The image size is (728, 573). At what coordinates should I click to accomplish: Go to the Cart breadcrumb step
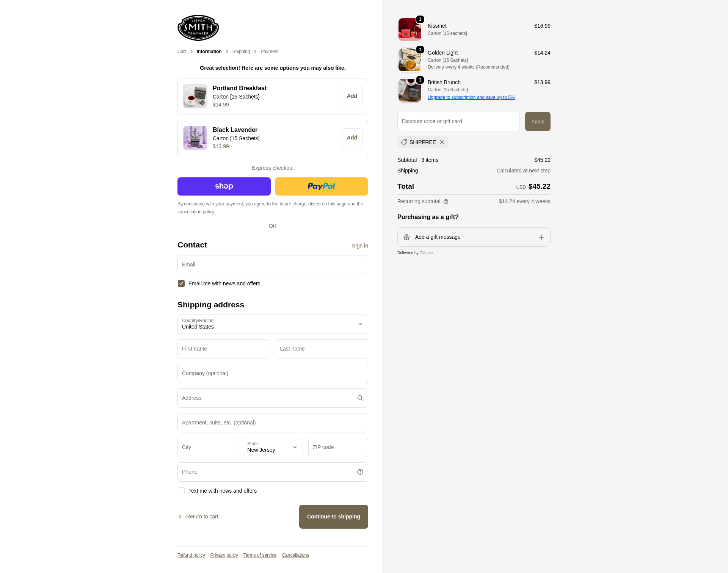[x=182, y=52]
